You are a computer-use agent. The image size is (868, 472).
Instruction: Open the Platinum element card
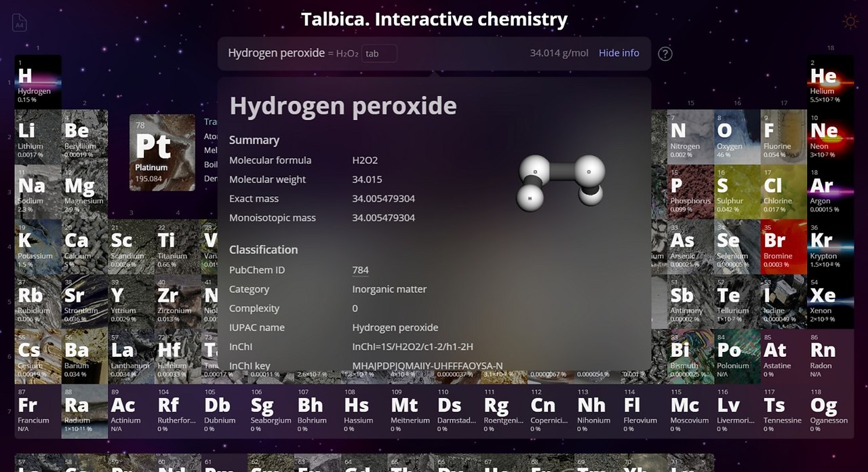162,153
